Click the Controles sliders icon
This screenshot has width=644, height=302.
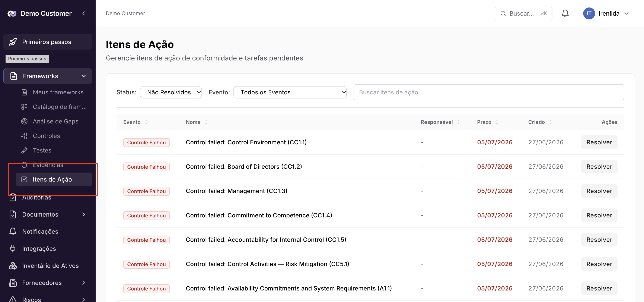24,136
